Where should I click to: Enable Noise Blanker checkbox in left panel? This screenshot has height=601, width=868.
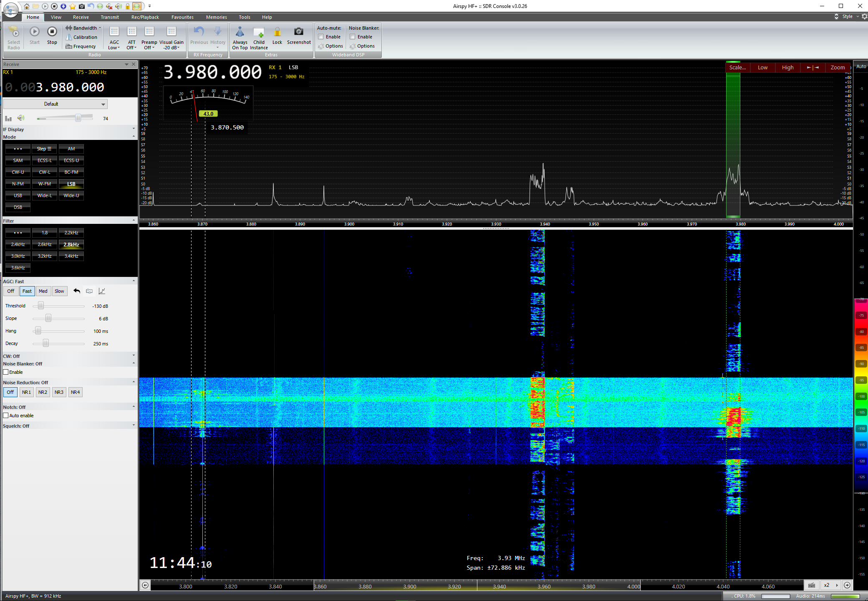click(6, 372)
